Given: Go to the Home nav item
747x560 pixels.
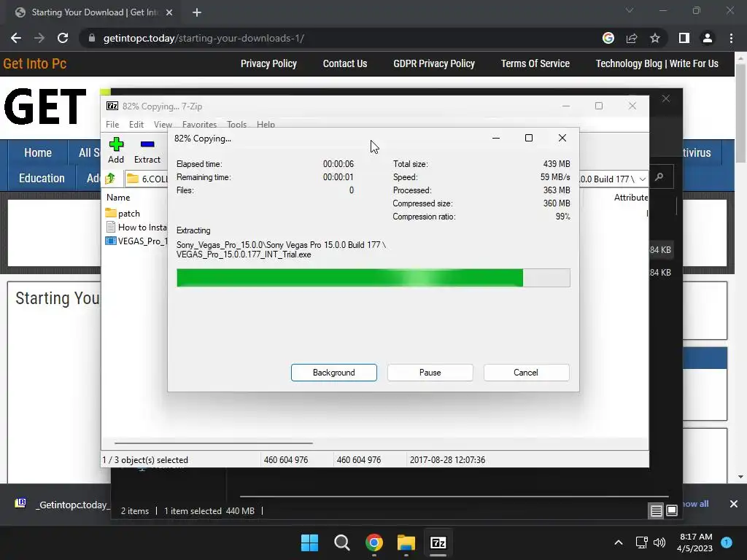Looking at the screenshot, I should tap(38, 152).
